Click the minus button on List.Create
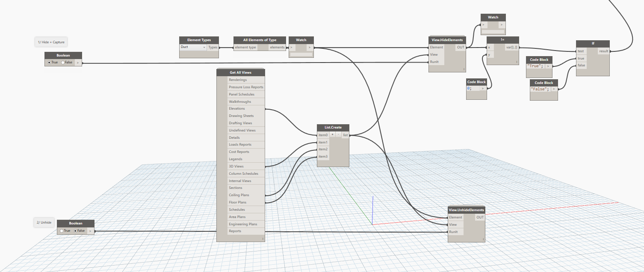644x272 pixels. pyautogui.click(x=338, y=135)
